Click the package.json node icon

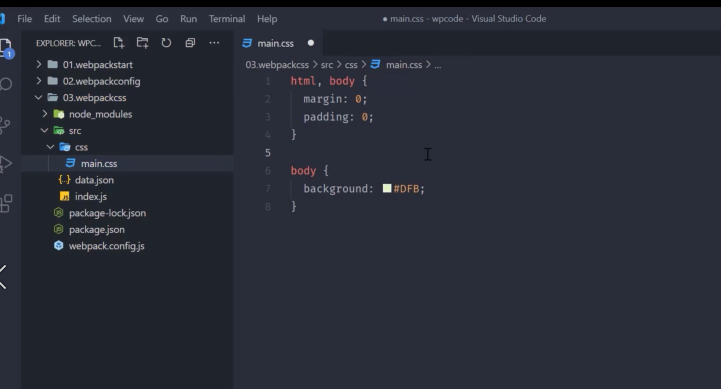tap(58, 229)
